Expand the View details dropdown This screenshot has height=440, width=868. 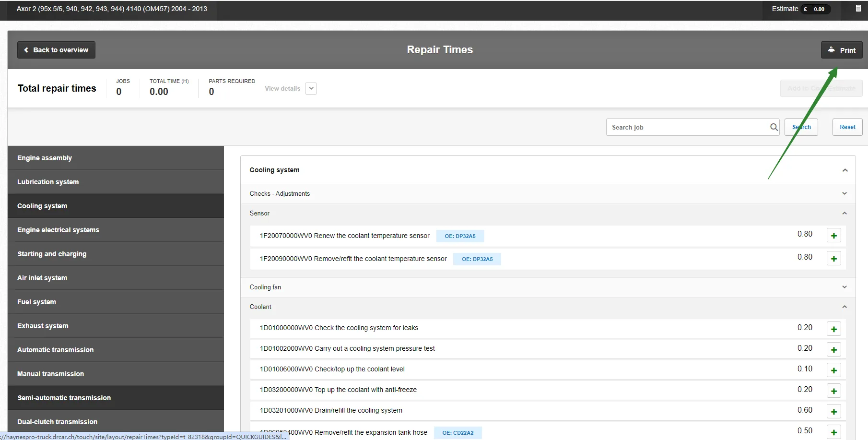pyautogui.click(x=311, y=88)
